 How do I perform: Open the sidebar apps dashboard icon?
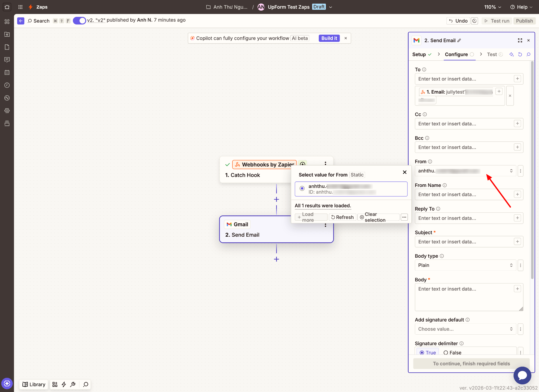(x=7, y=21)
